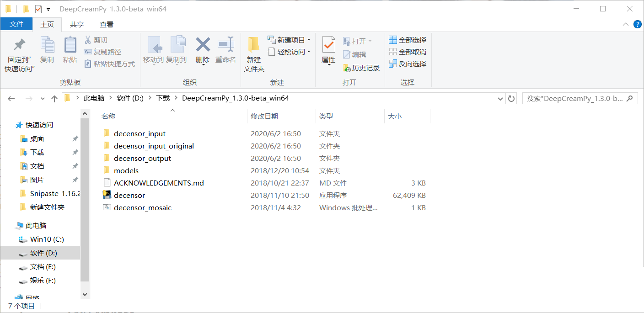Select the decensor application file
This screenshot has height=313, width=644.
129,196
